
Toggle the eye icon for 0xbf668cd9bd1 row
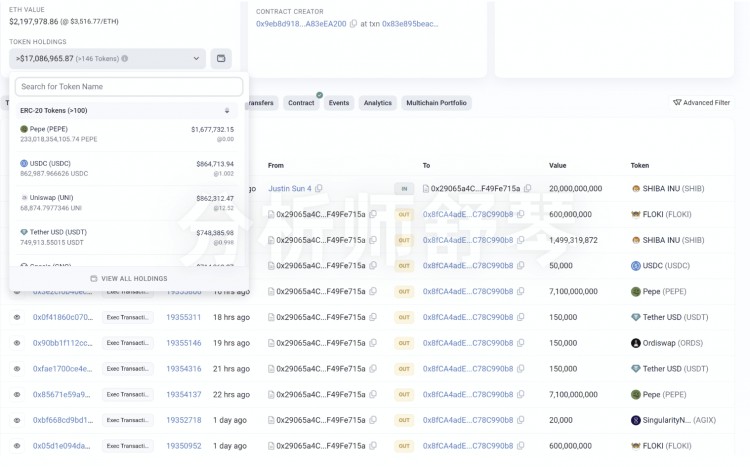[x=17, y=420]
